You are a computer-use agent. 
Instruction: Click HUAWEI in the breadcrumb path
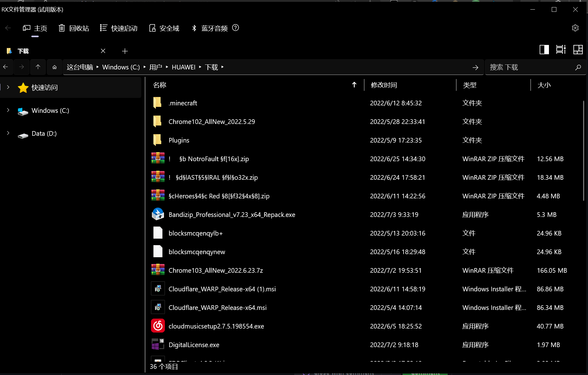(183, 67)
